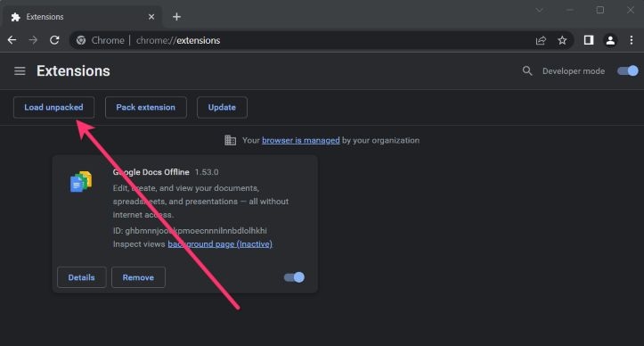Image resolution: width=644 pixels, height=346 pixels.
Task: Open the tab search chevron
Action: tap(539, 11)
